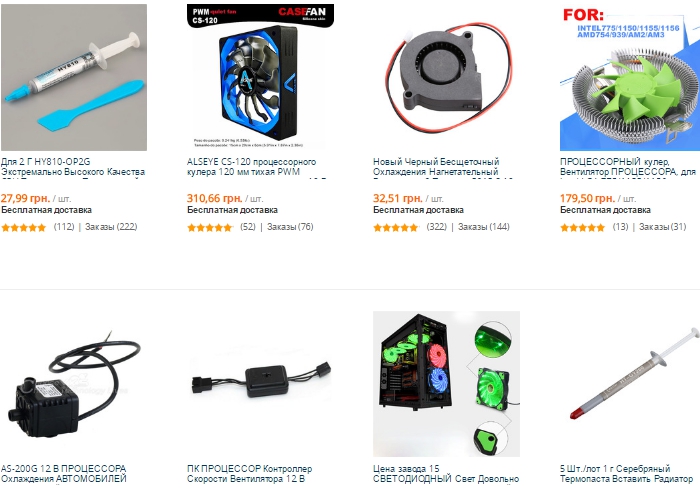Image resolution: width=700 pixels, height=488 pixels.
Task: Open the ALSEYE CS-120 blue fan image
Action: coord(260,77)
